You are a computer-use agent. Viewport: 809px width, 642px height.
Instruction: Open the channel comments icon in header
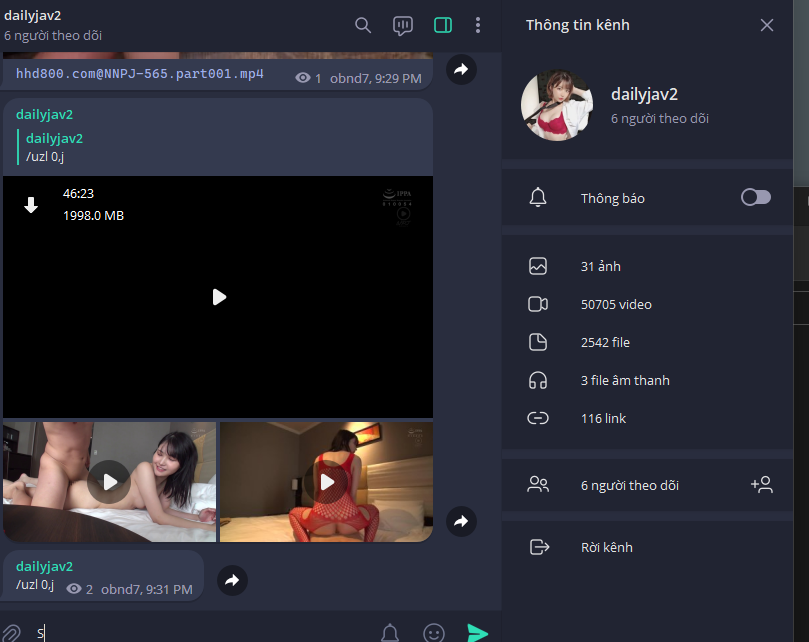tap(403, 25)
